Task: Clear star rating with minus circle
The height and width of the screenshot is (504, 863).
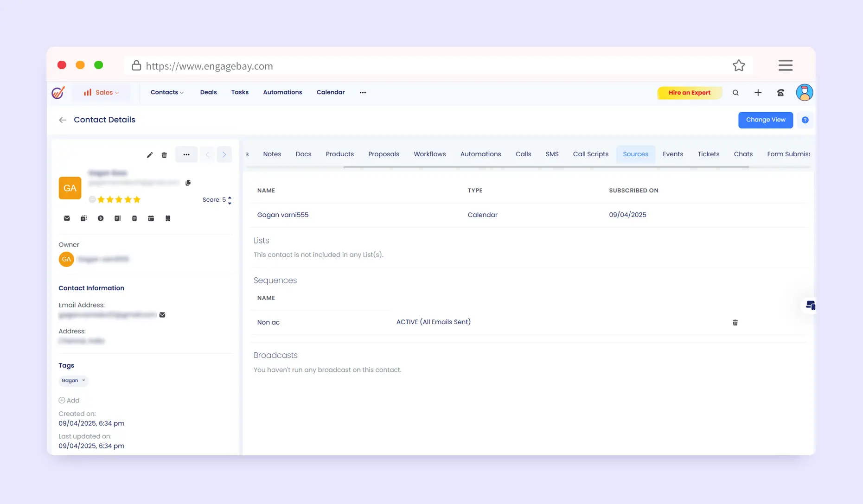Action: 92,199
